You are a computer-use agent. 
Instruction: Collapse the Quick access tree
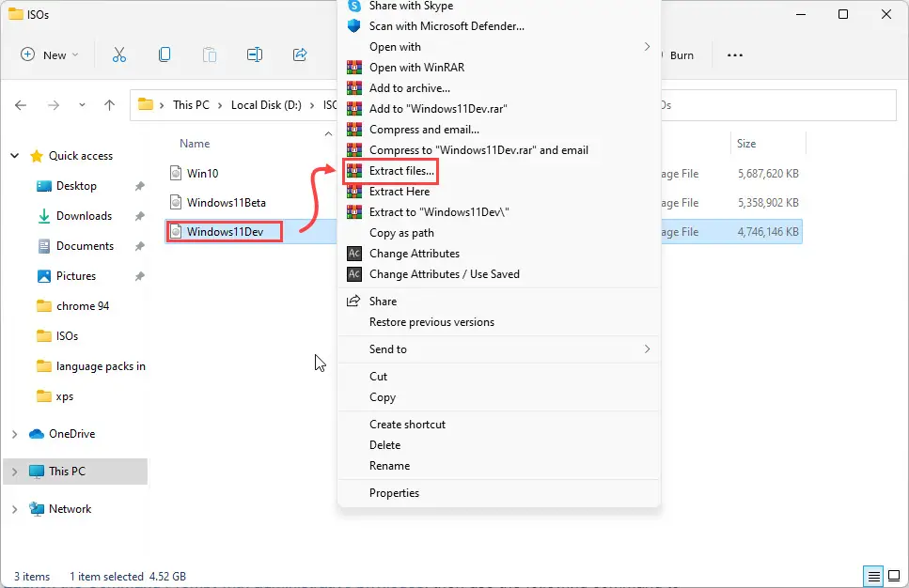tap(15, 156)
